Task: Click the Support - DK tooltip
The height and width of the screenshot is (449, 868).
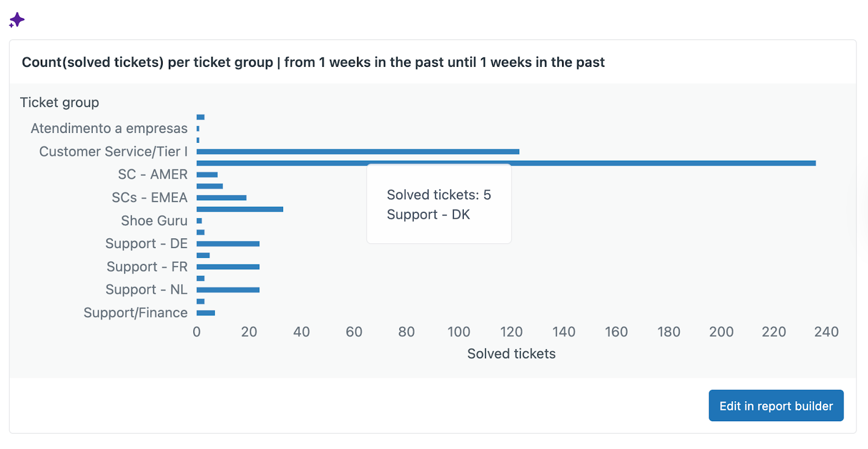Action: pos(439,204)
